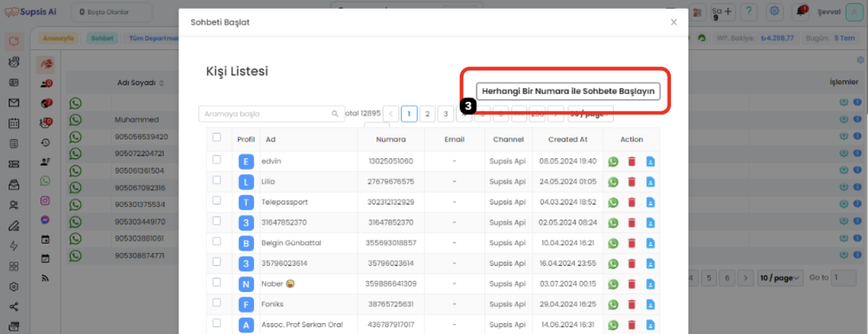Delete the contact edvin

click(632, 162)
